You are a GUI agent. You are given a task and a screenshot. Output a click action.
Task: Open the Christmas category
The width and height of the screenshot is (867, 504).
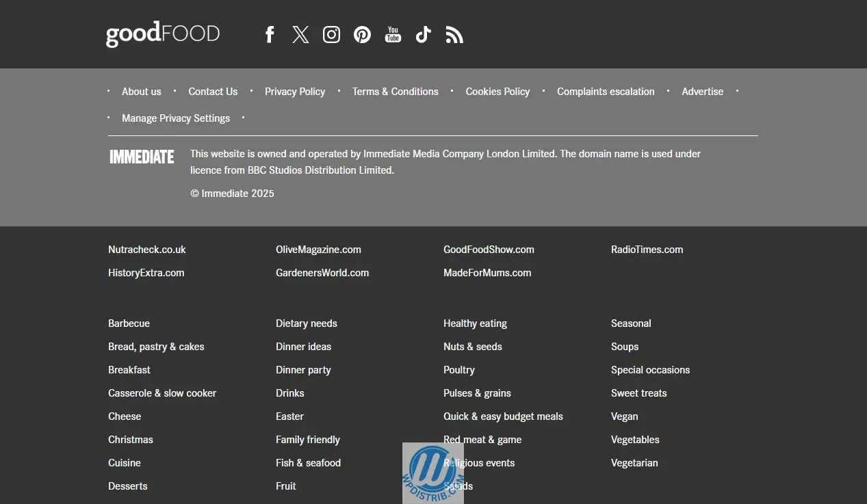click(131, 440)
